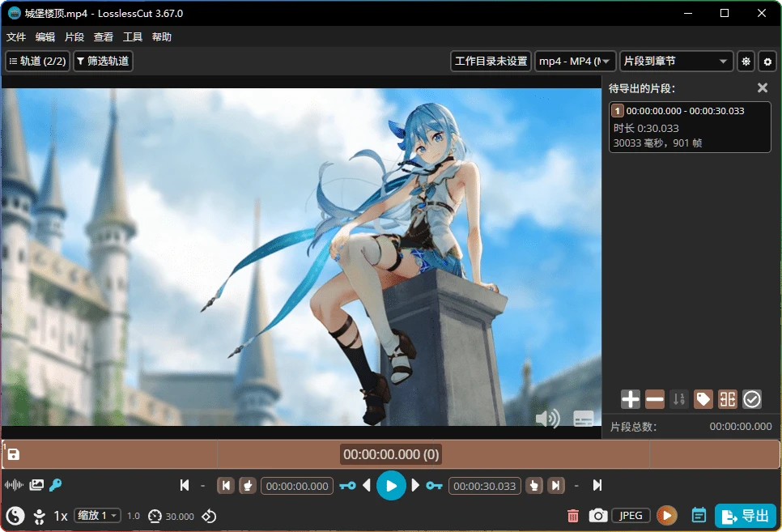
Task: Open the 片段到章节 dropdown
Action: point(676,61)
